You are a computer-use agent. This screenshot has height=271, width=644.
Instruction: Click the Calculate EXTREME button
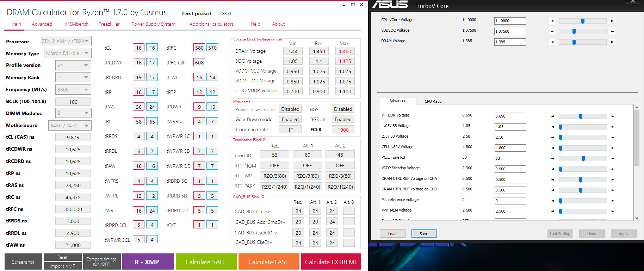[x=331, y=262]
